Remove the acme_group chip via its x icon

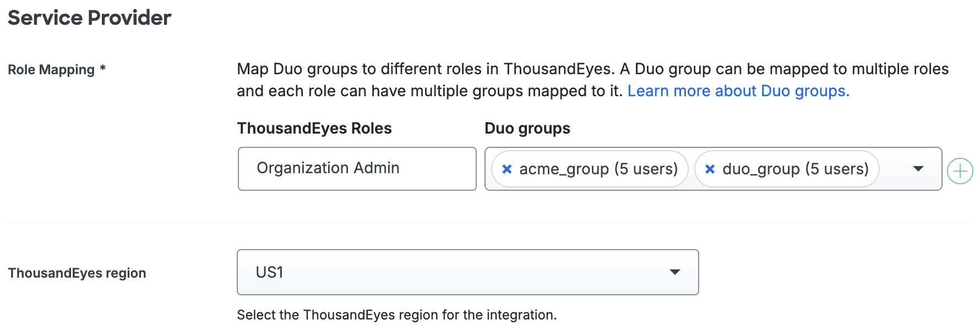pyautogui.click(x=507, y=169)
